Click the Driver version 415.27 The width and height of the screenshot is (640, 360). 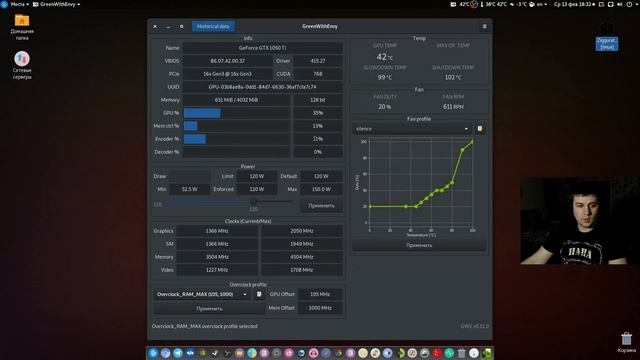[x=318, y=61]
